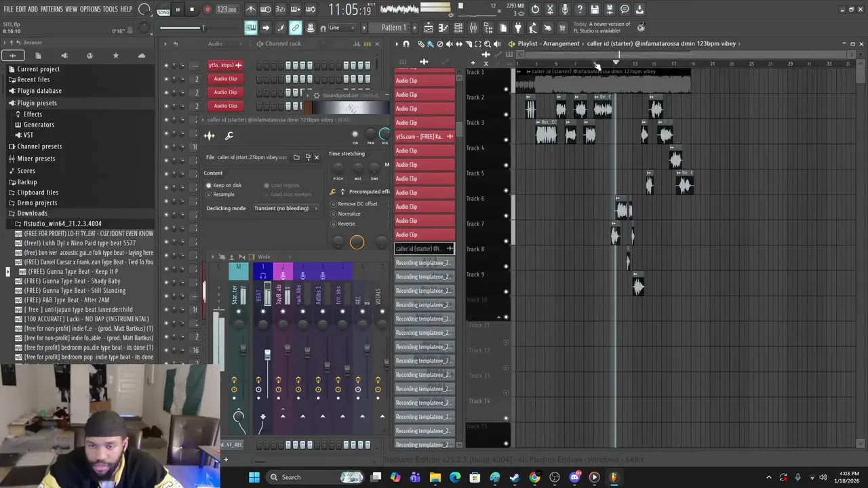Adjust the PITCH knob in Time stretching

338,167
